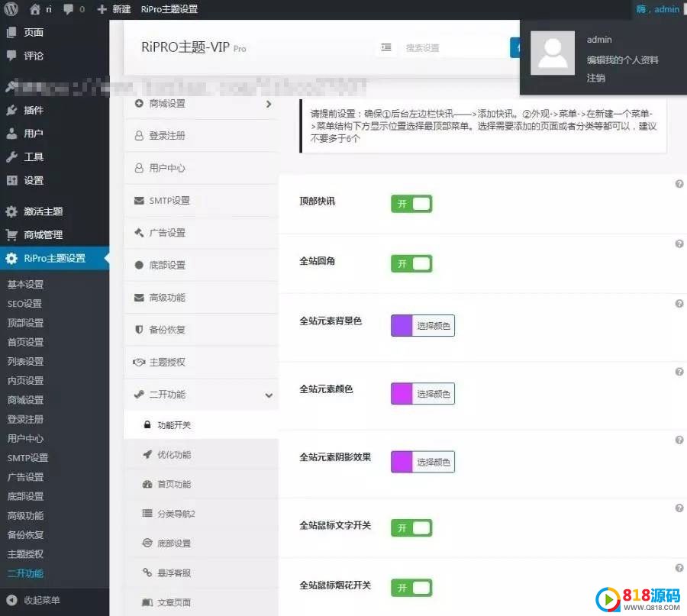
Task: Click 编辑我的个人资料 in user dropdown
Action: tap(622, 60)
